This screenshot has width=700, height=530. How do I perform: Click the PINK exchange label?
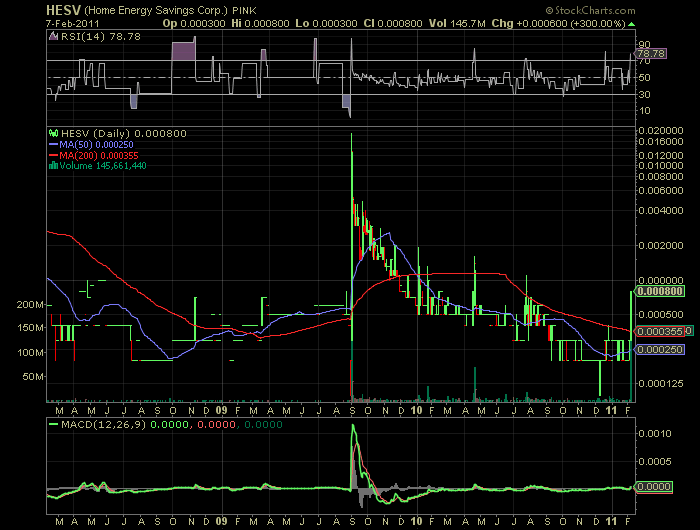coord(244,10)
